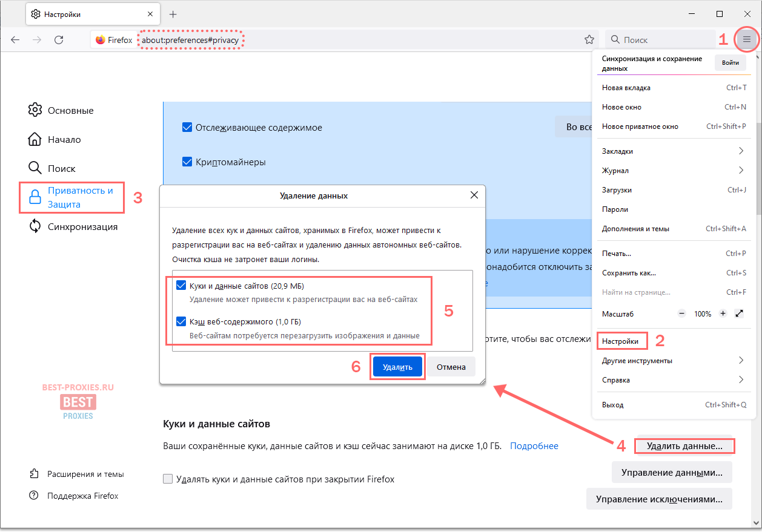Select Новое окно menu item
The width and height of the screenshot is (762, 532).
(674, 107)
